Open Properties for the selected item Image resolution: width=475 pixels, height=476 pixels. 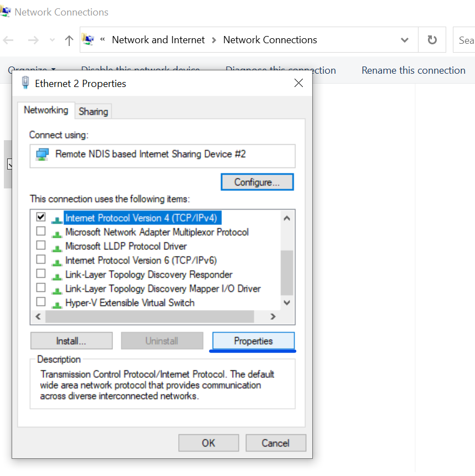253,341
